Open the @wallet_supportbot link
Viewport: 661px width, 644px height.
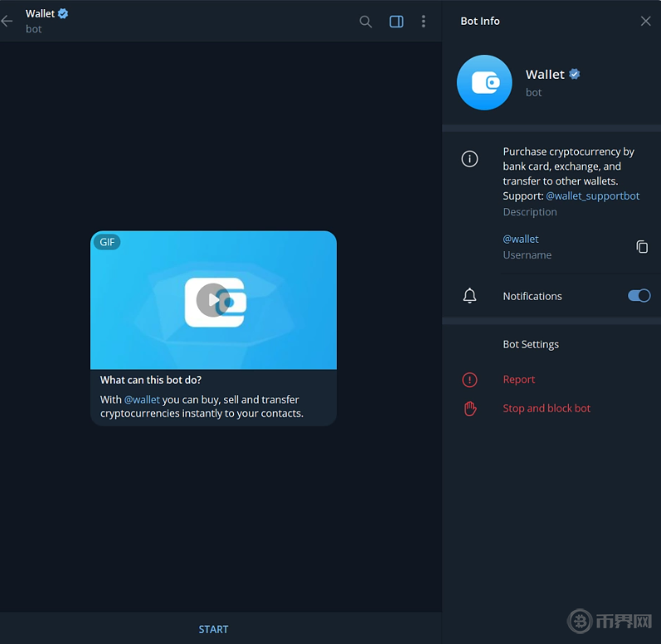coord(592,196)
